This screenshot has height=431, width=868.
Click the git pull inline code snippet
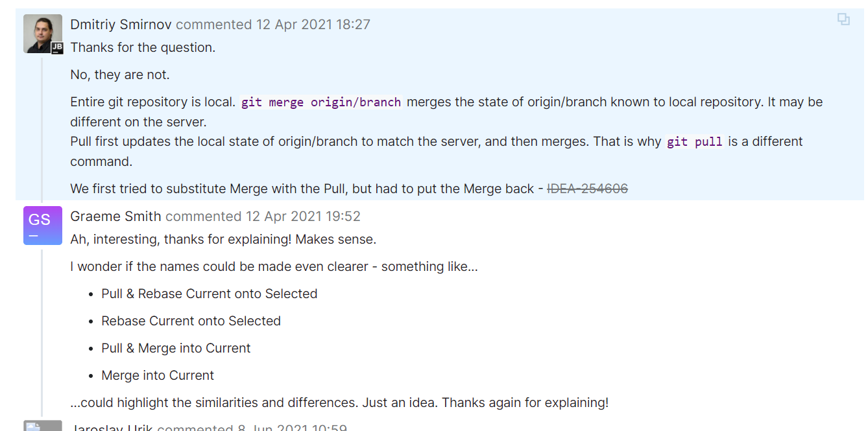[695, 142]
